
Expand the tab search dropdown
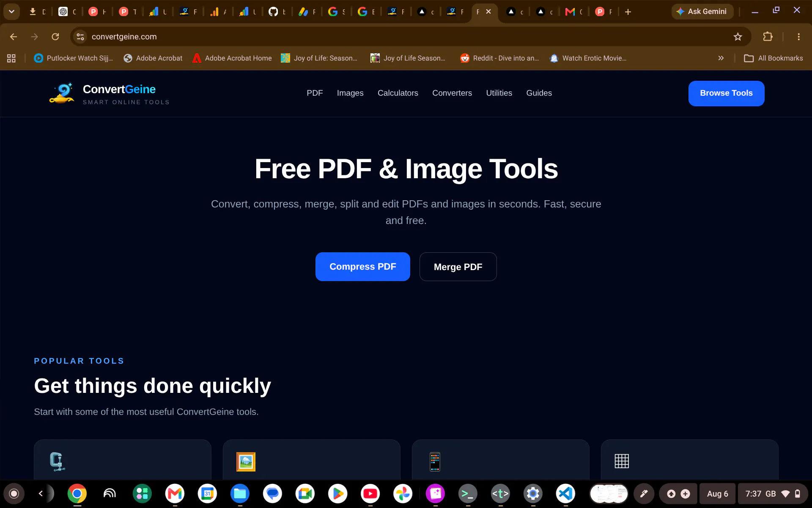point(12,12)
